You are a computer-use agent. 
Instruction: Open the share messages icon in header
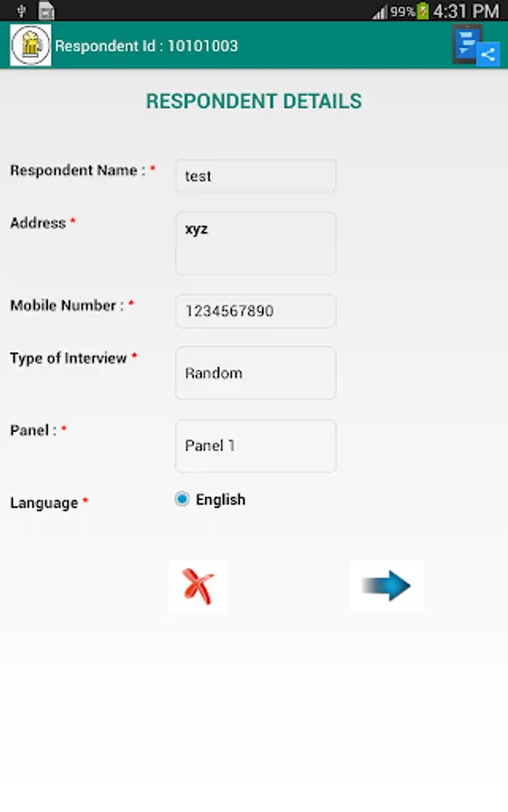pyautogui.click(x=476, y=46)
